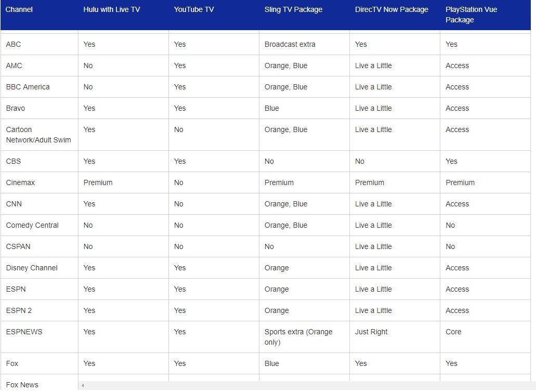
Task: Click the Sling TV "No" for CBS
Action: click(x=269, y=161)
